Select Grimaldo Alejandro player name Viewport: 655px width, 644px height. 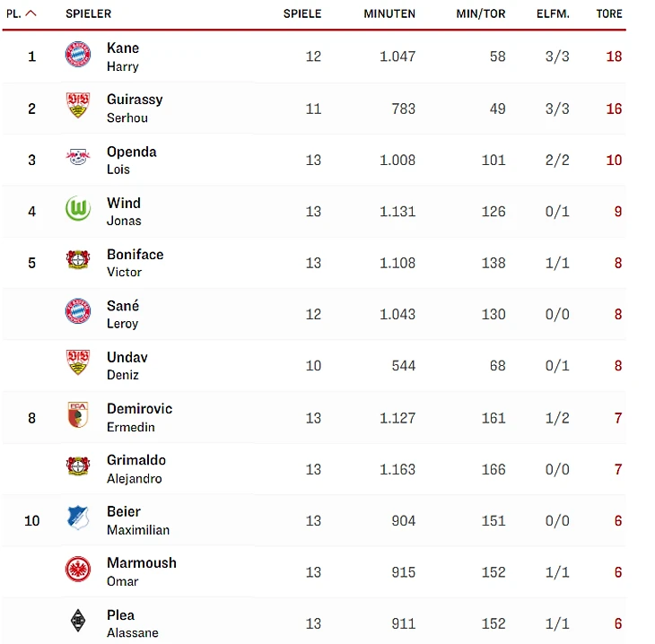point(135,467)
